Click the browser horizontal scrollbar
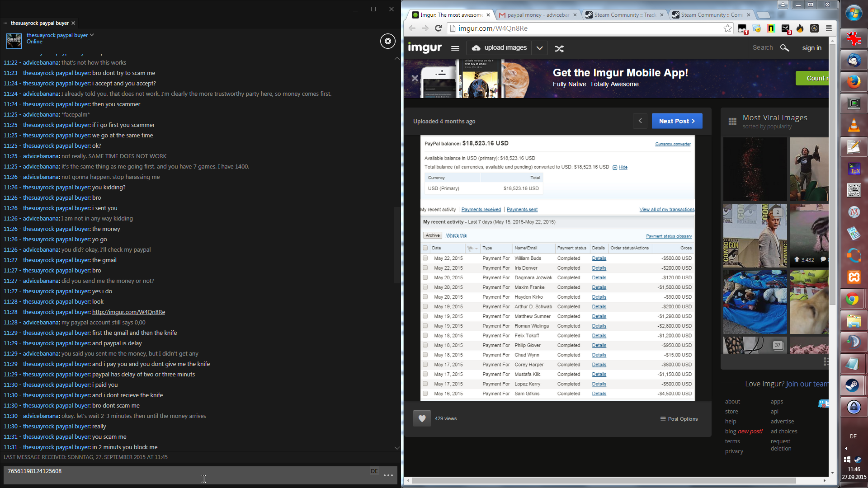Screen dimensions: 868x488 coord(604,480)
